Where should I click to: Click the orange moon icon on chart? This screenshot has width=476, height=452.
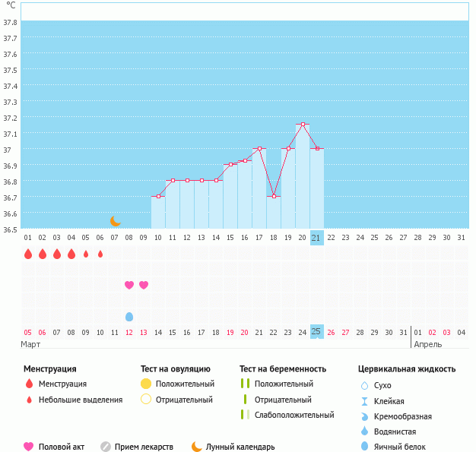pyautogui.click(x=115, y=221)
